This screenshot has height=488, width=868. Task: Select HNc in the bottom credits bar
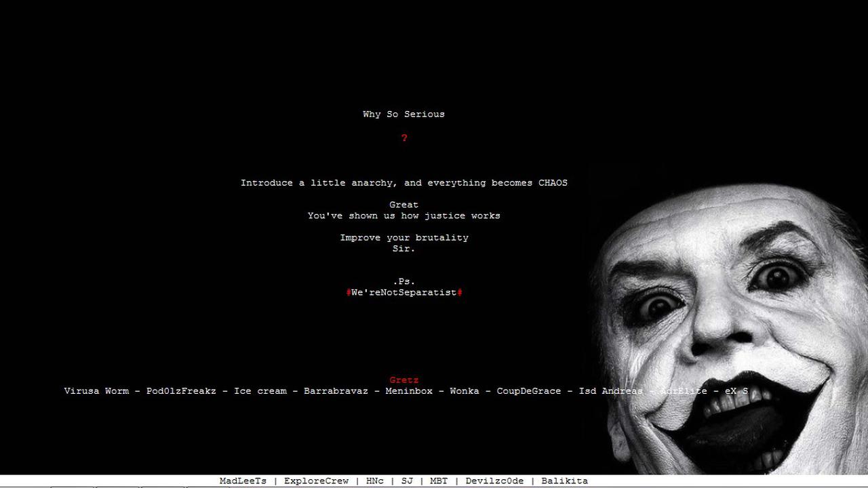tap(374, 481)
